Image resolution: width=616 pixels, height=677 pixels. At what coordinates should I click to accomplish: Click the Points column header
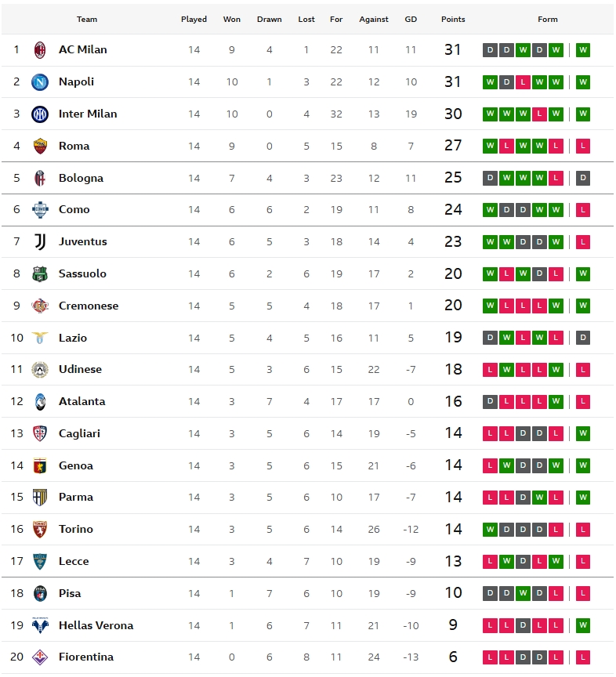[453, 20]
